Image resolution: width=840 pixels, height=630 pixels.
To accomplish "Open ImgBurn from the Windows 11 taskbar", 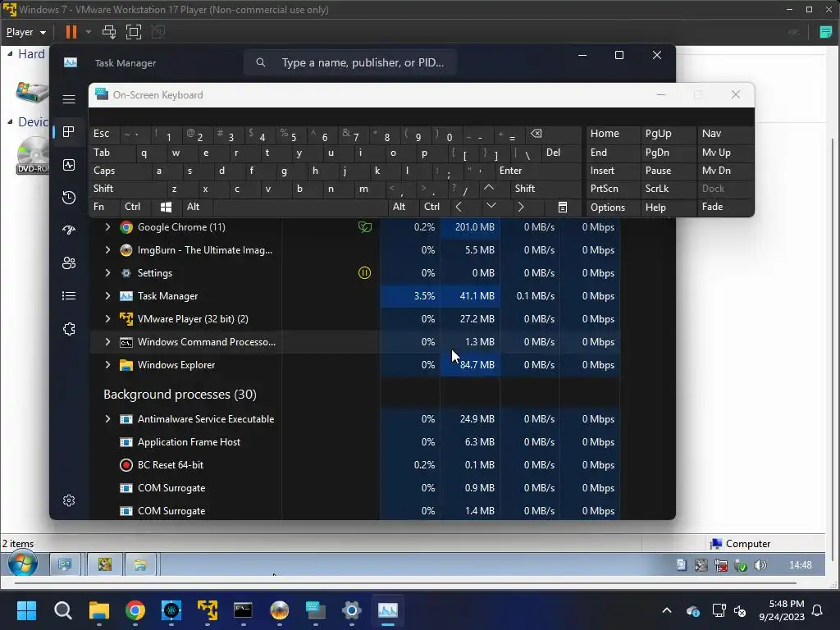I will (x=279, y=610).
